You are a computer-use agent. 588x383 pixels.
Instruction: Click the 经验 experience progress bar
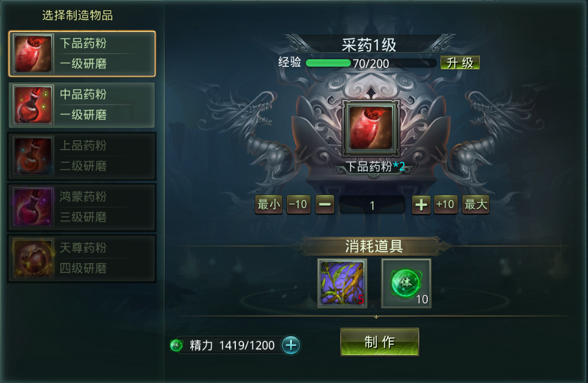[x=370, y=63]
